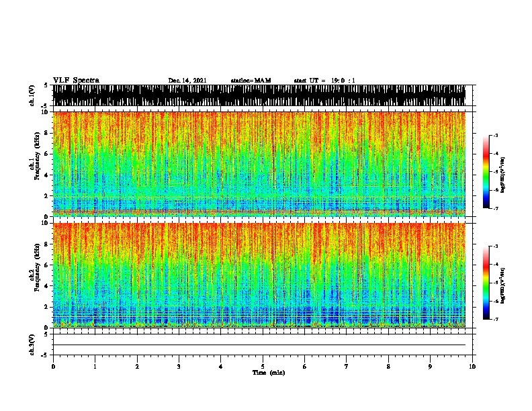532x411 pixels.
Task: Click time axis tick label "9"
Action: (430, 367)
